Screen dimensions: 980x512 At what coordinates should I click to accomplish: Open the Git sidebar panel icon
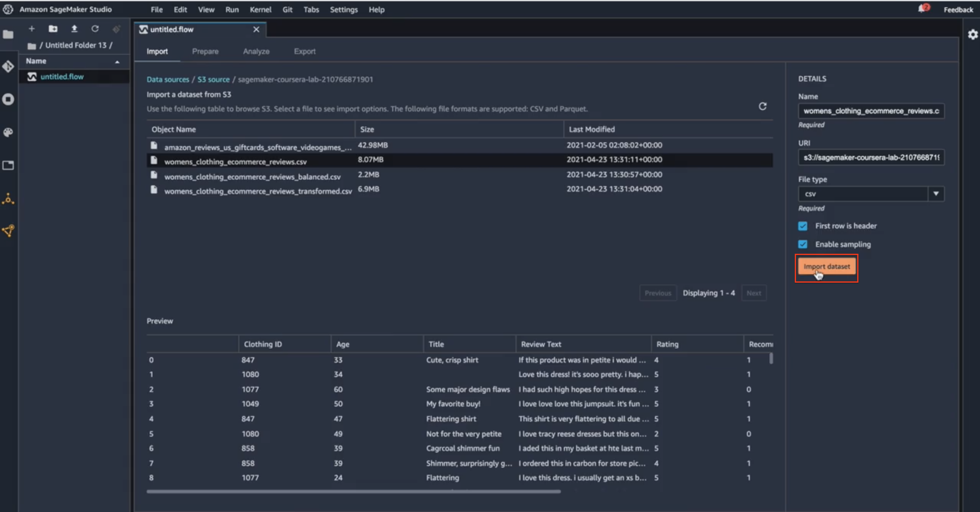tap(8, 66)
